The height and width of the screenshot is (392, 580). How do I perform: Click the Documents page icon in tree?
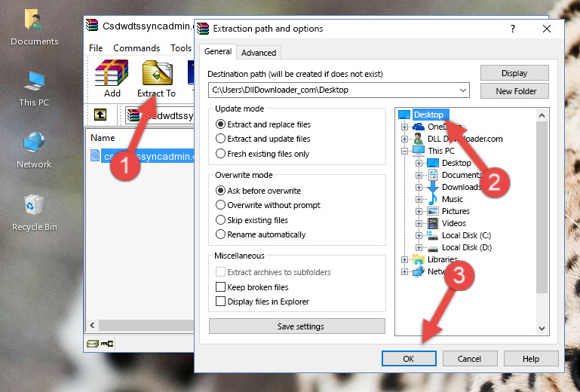(x=432, y=175)
